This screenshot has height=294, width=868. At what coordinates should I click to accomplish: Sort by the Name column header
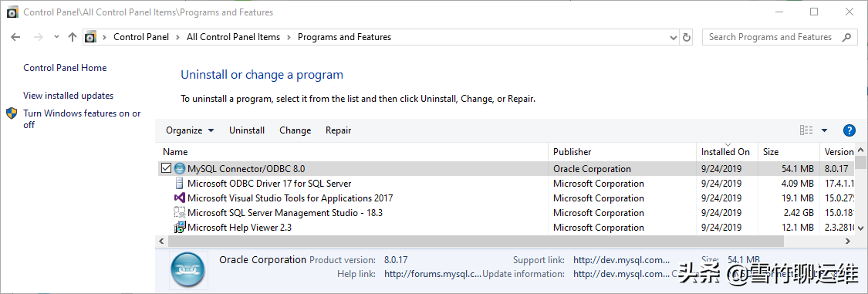[x=353, y=152]
